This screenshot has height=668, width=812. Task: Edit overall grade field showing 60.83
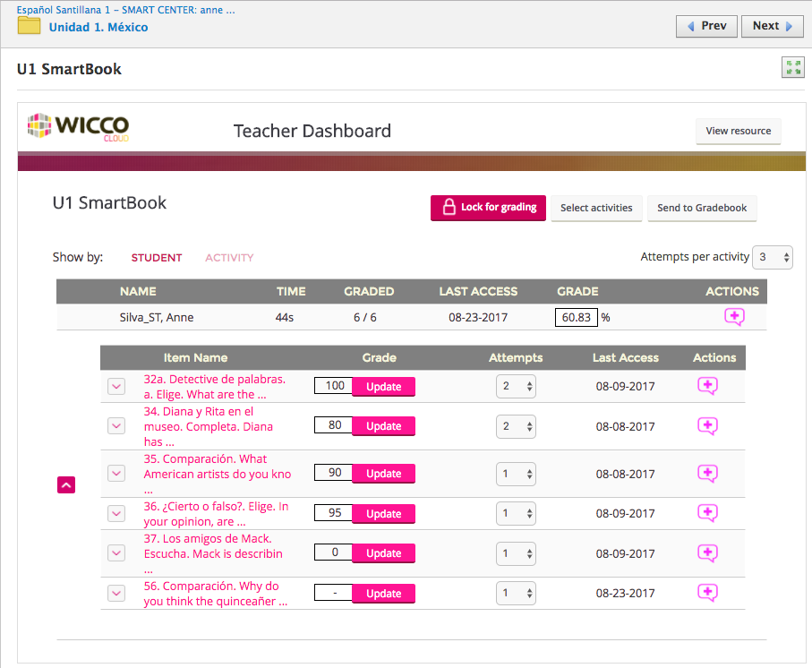coord(577,317)
